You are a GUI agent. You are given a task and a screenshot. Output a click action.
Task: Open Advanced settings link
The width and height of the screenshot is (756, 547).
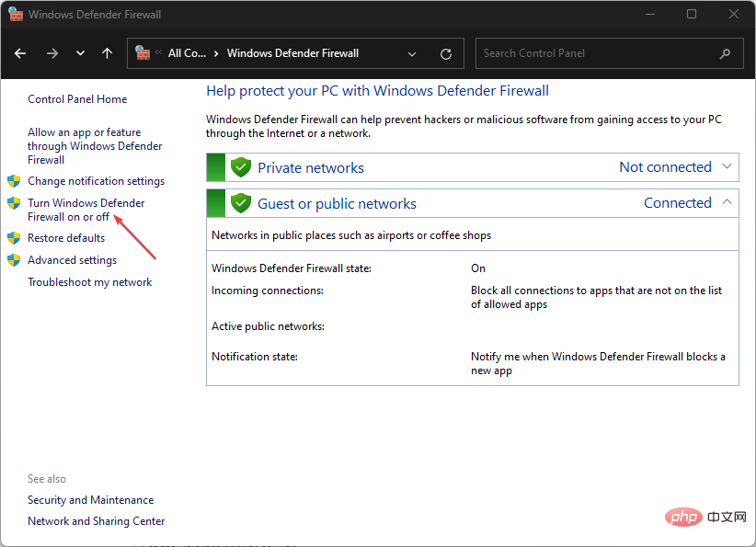[72, 260]
